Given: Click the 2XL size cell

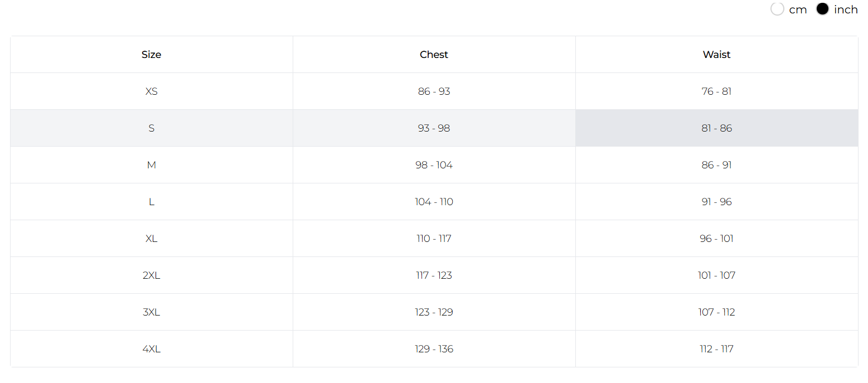Looking at the screenshot, I should (x=152, y=275).
